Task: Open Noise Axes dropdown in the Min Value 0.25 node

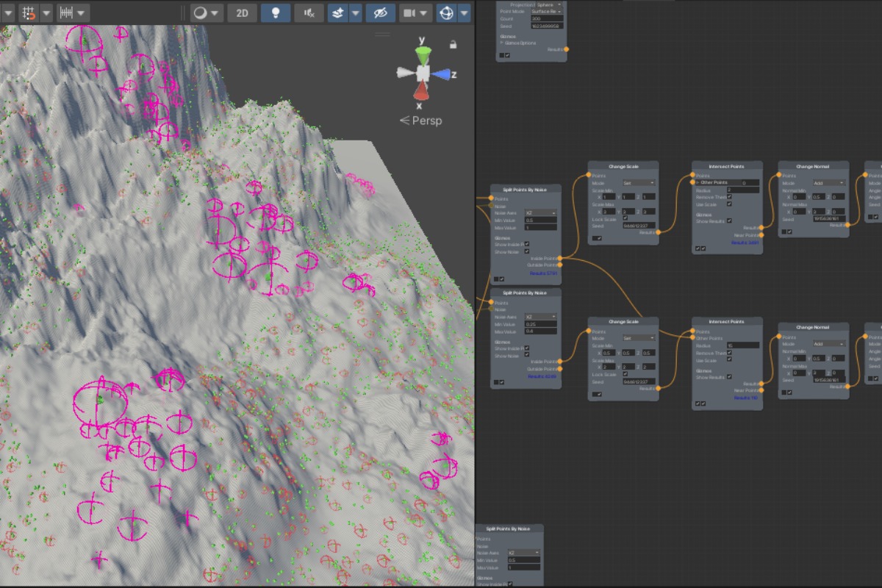Action: pos(540,317)
